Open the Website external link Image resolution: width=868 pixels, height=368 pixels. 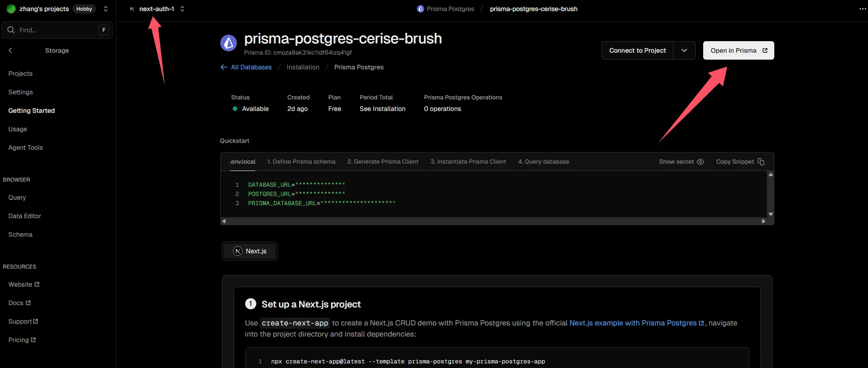coord(24,284)
